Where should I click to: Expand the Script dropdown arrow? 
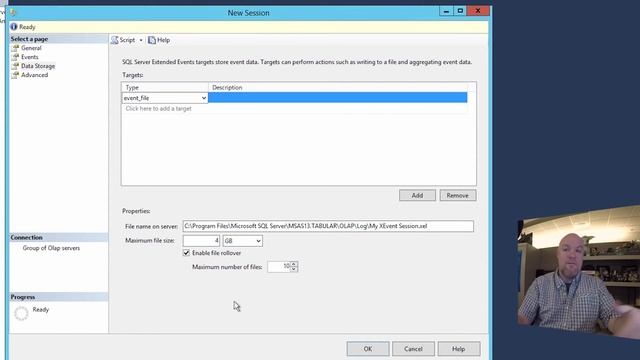click(x=141, y=40)
